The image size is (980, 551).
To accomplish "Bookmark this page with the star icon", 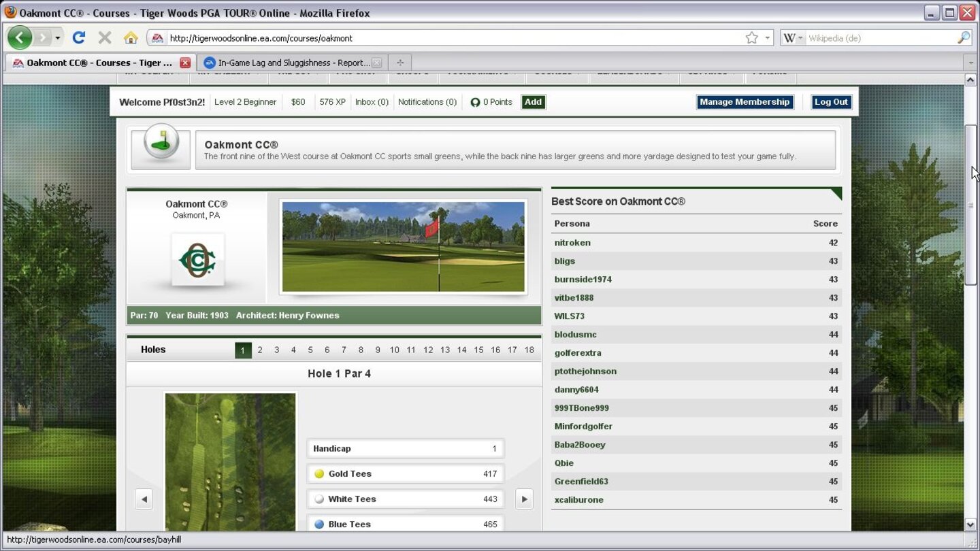I will click(x=751, y=38).
